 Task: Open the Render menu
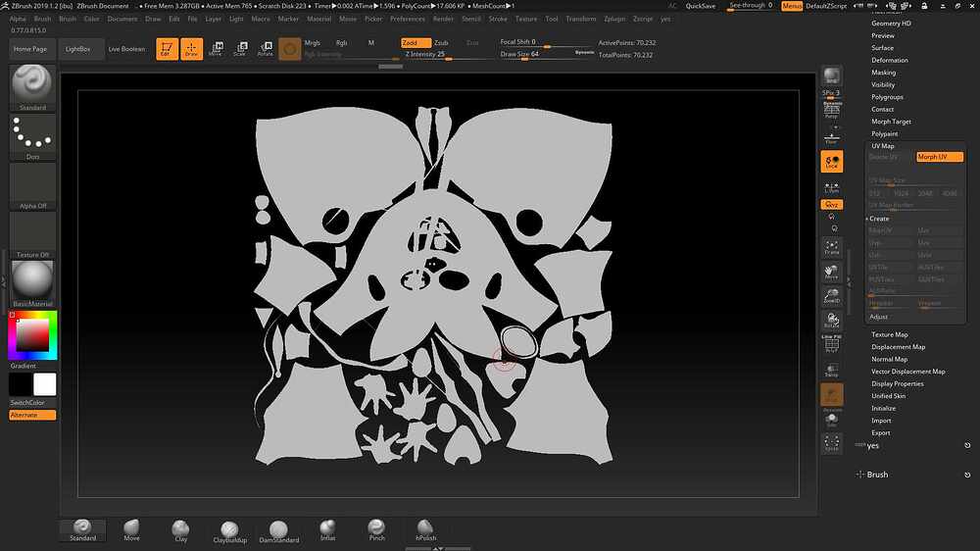click(443, 19)
